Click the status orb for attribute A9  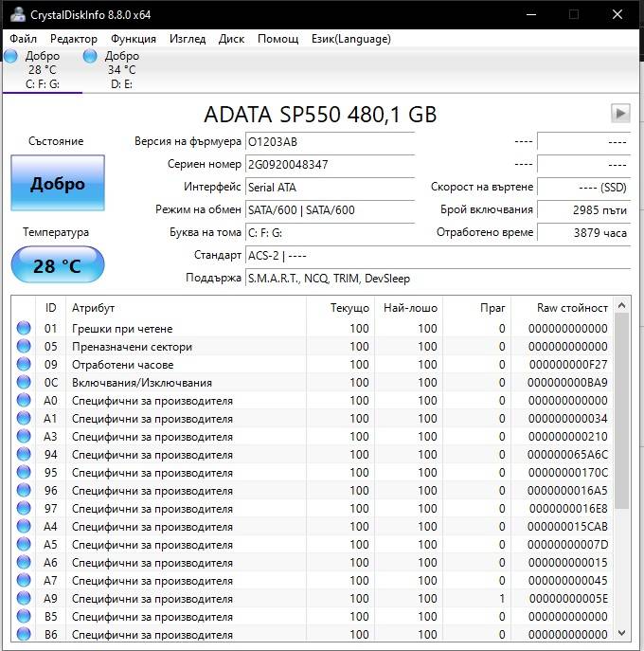coord(24,598)
